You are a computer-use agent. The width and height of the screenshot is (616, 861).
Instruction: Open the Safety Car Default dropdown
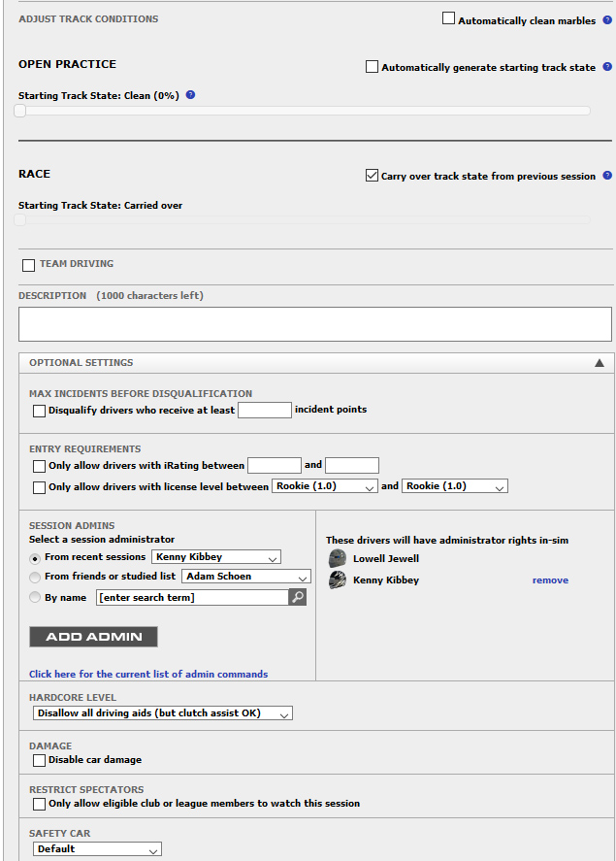coord(97,848)
